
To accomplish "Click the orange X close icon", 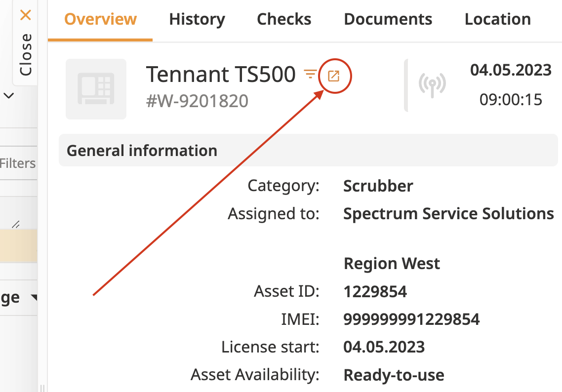I will click(26, 15).
